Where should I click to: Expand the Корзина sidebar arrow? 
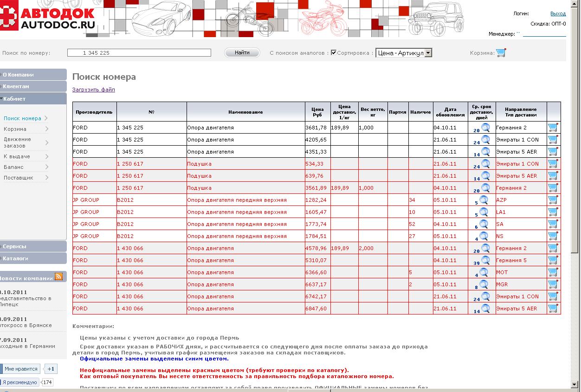(47, 129)
